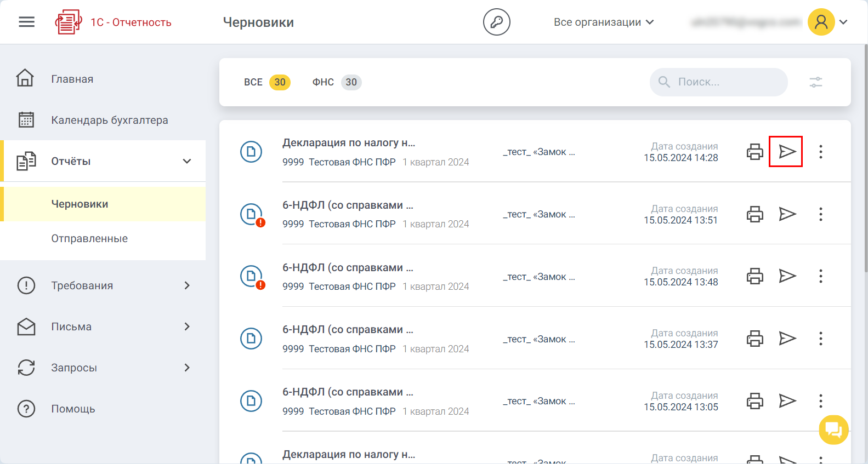
Task: Send the draft created at 13:37
Action: pos(787,339)
